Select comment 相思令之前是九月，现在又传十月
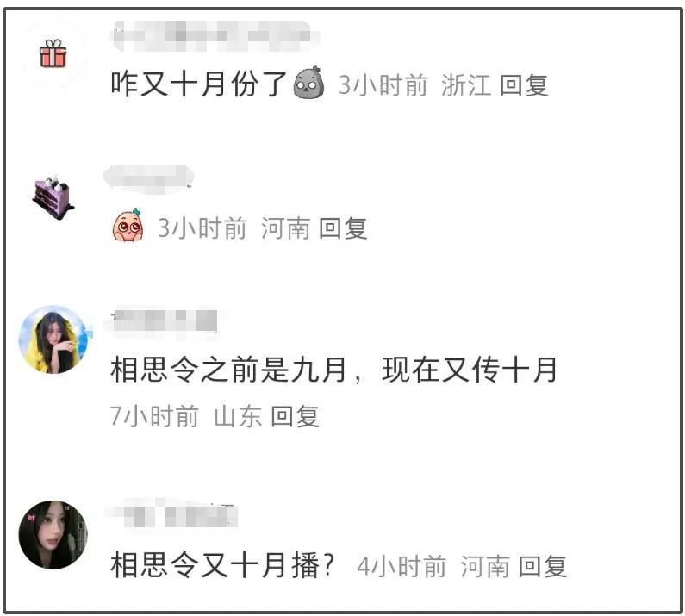Image resolution: width=685 pixels, height=616 pixels. [333, 370]
